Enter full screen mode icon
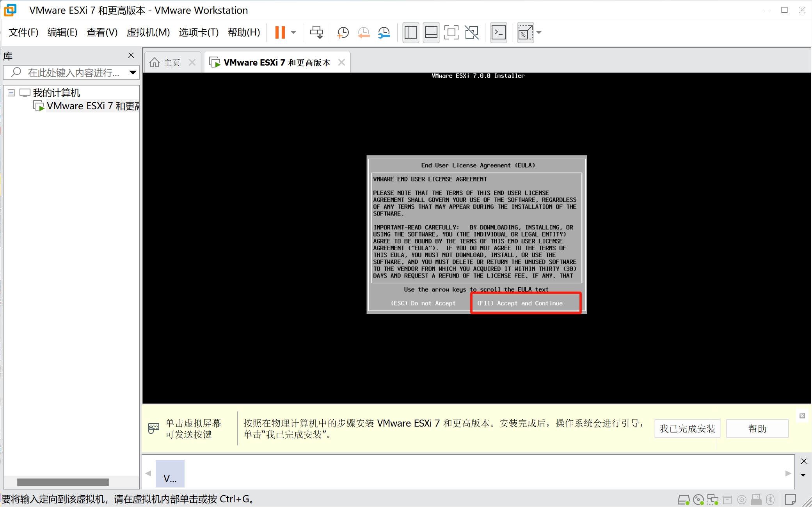This screenshot has width=812, height=507. (x=451, y=32)
